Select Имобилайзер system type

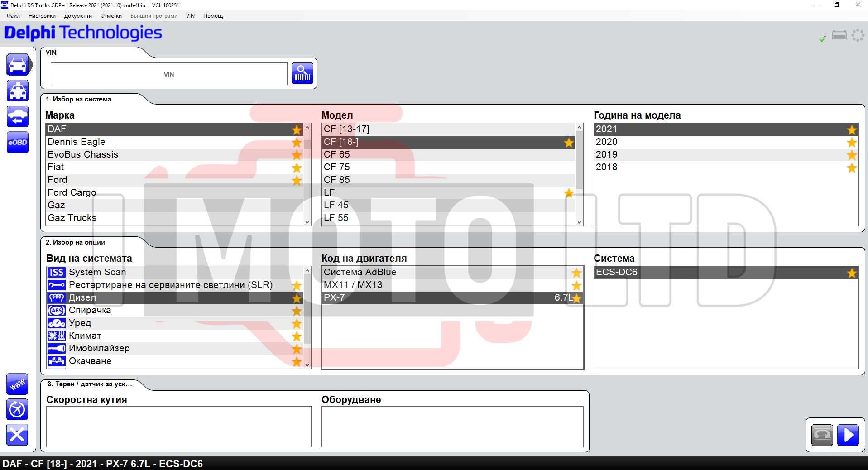(174, 348)
